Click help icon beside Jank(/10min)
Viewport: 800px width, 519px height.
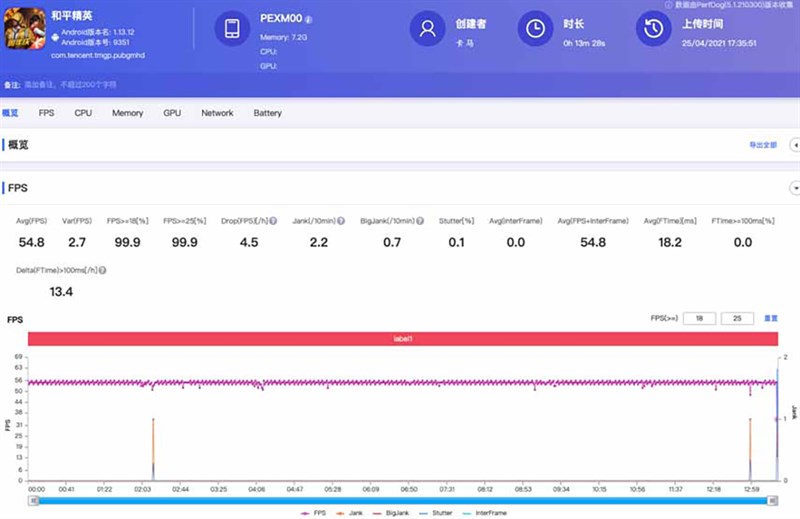pos(341,220)
